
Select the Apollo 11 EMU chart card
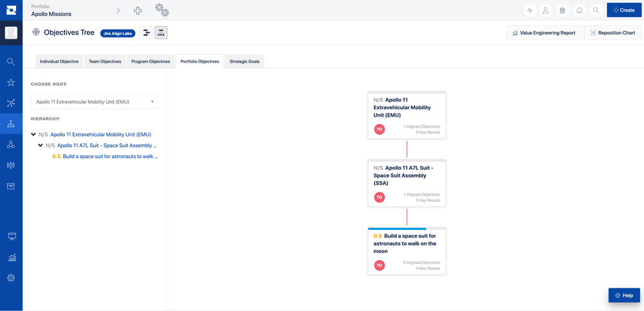(x=407, y=115)
